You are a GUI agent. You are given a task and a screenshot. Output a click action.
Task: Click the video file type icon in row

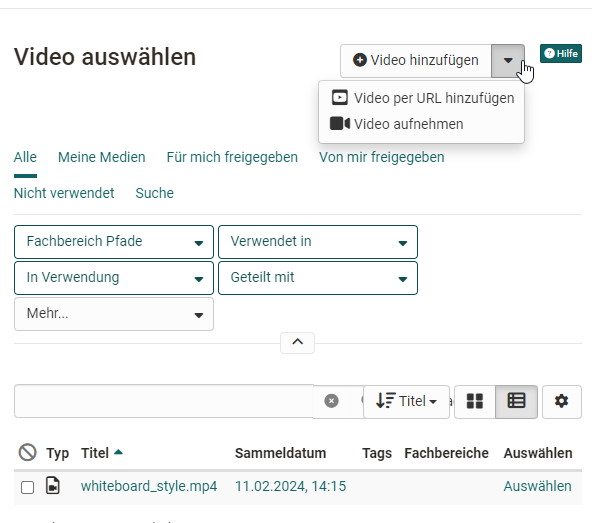(x=53, y=486)
